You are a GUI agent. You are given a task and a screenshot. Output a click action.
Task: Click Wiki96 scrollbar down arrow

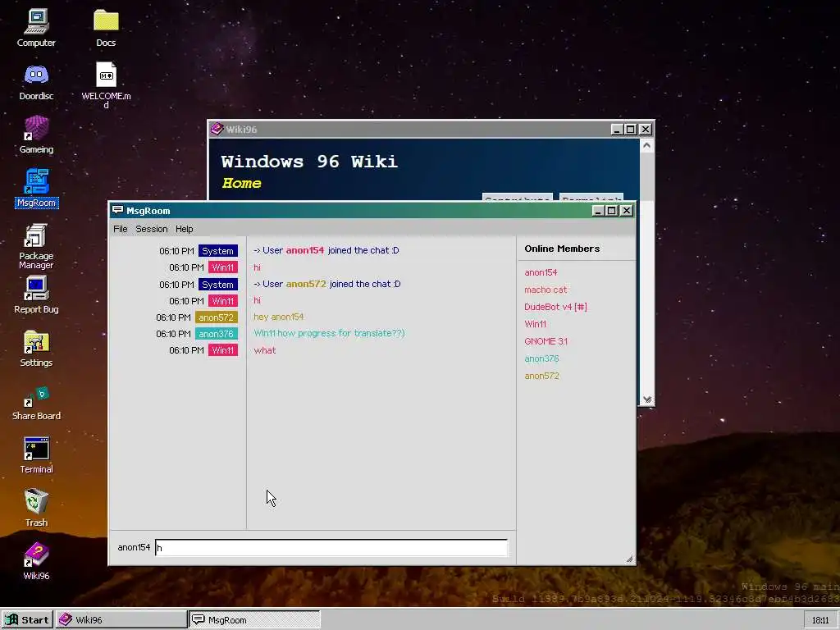point(646,399)
